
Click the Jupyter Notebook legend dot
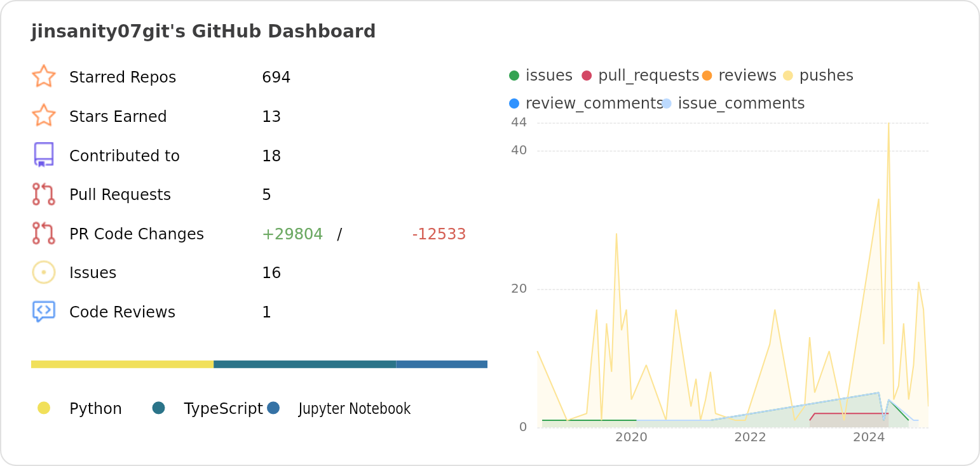tap(273, 408)
